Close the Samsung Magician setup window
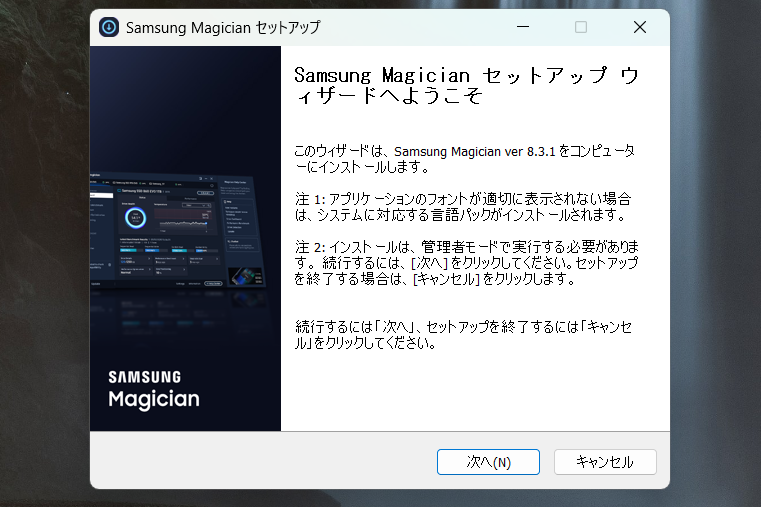The width and height of the screenshot is (761, 507). click(640, 27)
